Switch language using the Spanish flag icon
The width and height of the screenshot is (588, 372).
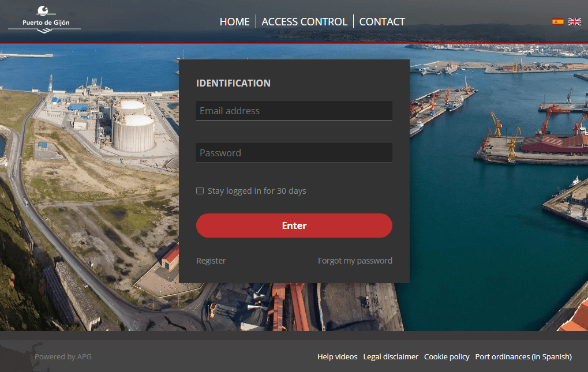coord(557,21)
